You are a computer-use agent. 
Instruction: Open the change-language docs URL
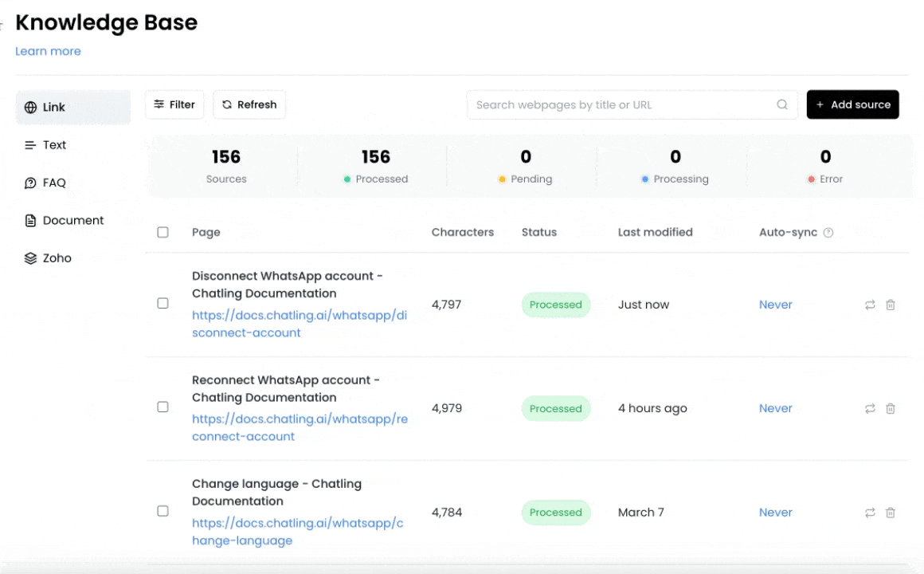(x=298, y=532)
